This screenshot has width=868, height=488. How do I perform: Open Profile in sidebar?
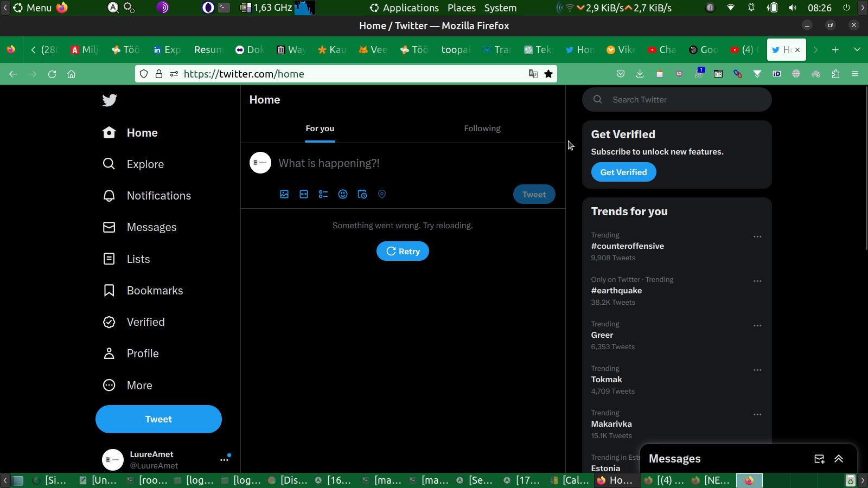131,354
